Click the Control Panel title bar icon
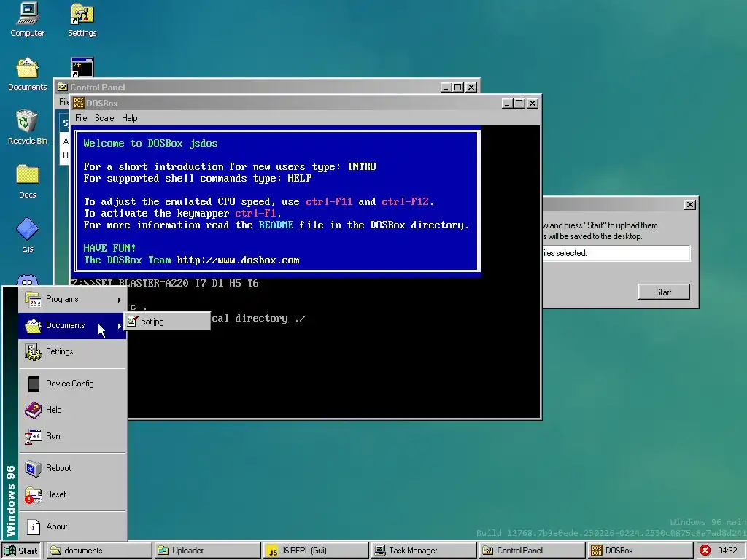This screenshot has width=747, height=560. pyautogui.click(x=63, y=87)
